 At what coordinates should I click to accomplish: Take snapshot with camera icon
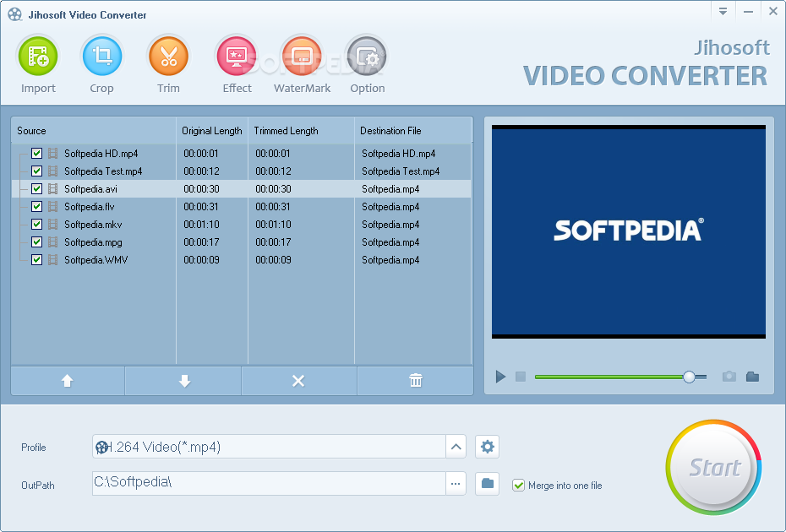729,377
